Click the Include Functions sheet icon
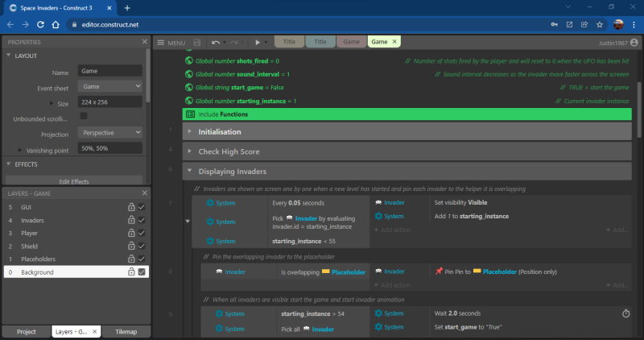The height and width of the screenshot is (340, 644). coord(190,114)
